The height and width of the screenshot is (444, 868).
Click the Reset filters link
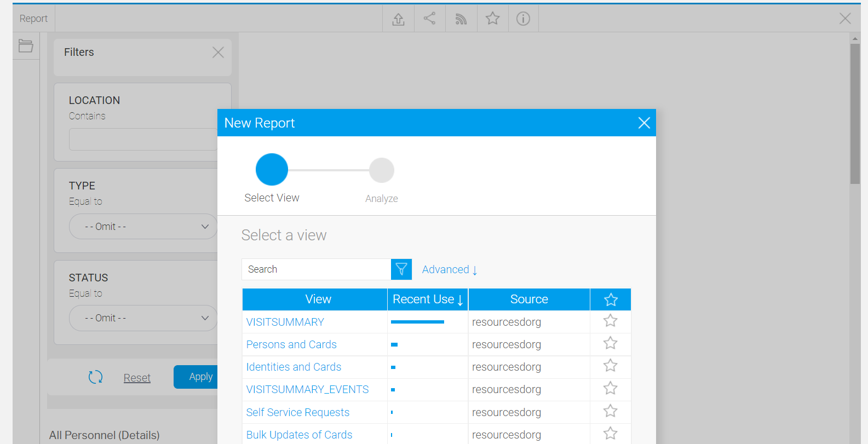[x=137, y=378]
